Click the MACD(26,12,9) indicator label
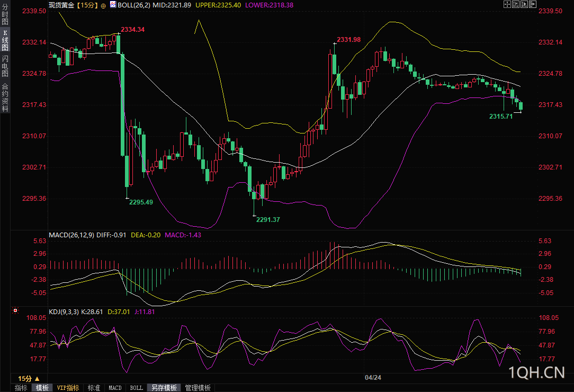 [x=71, y=235]
